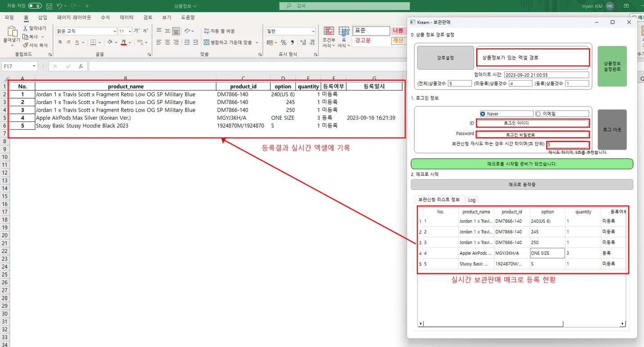Click the Redo icon in Excel
This screenshot has width=644, height=347.
tap(73, 6)
